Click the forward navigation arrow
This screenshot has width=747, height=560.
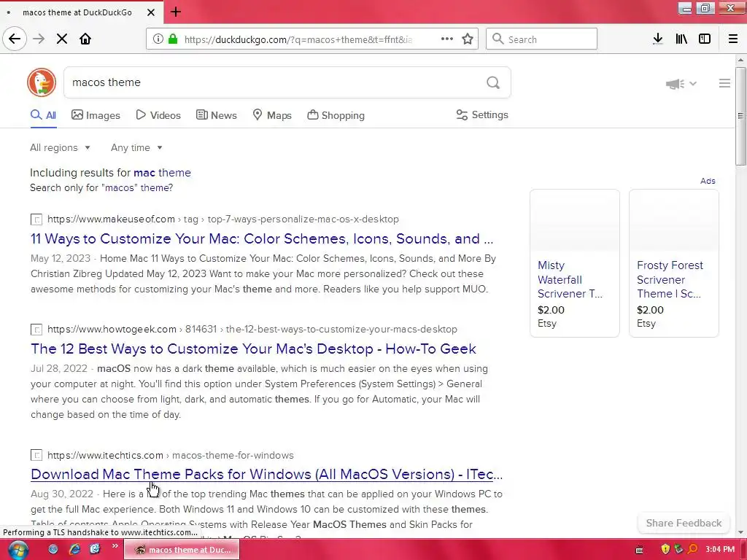click(39, 39)
